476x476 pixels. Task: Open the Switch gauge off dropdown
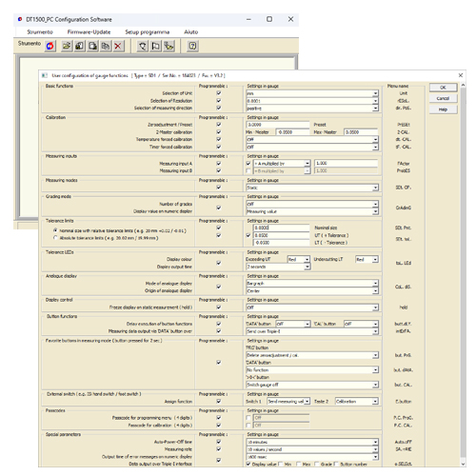pyautogui.click(x=312, y=385)
